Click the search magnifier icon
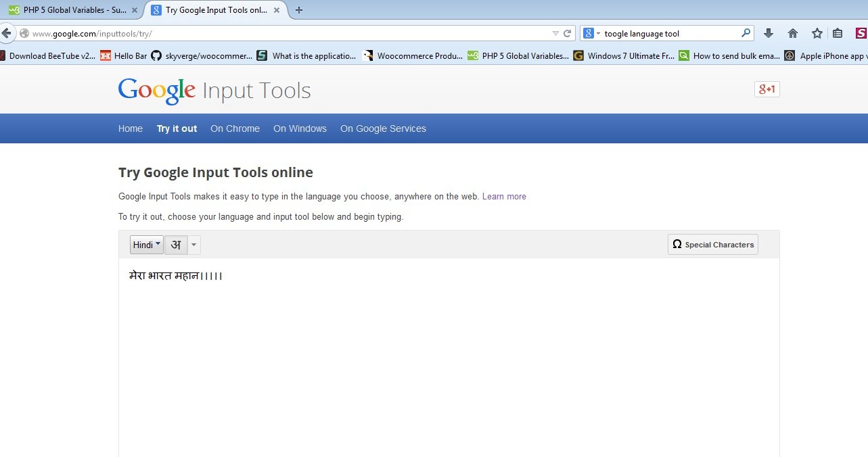The height and width of the screenshot is (457, 868). point(746,32)
